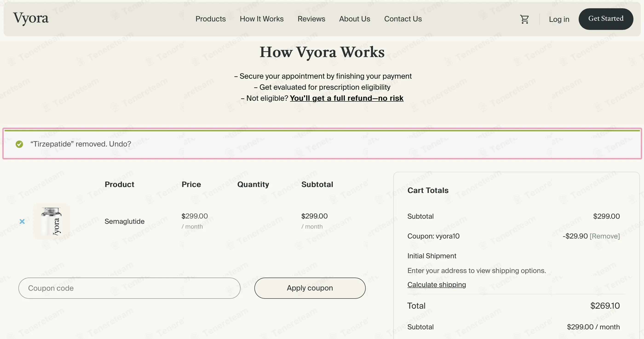Click the Log in link

(x=559, y=19)
